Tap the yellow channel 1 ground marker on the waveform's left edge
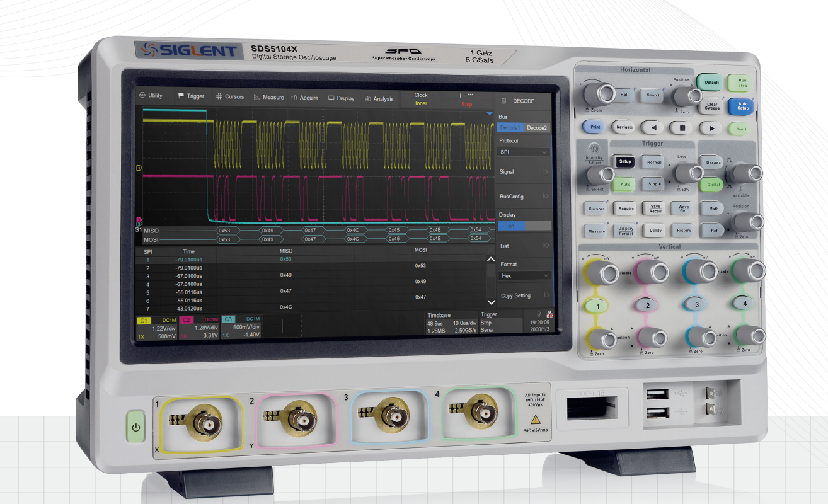Screen dimensions: 828x504 point(139,168)
